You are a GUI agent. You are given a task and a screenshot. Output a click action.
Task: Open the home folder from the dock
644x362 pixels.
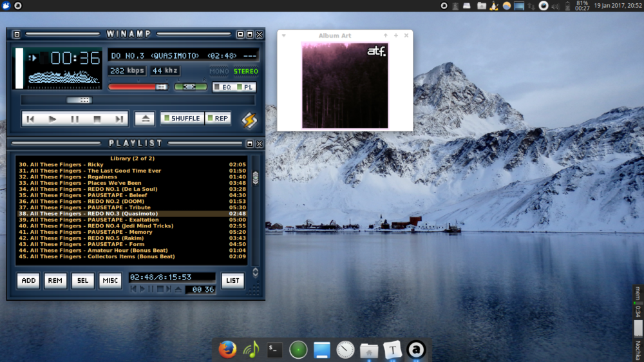click(369, 350)
